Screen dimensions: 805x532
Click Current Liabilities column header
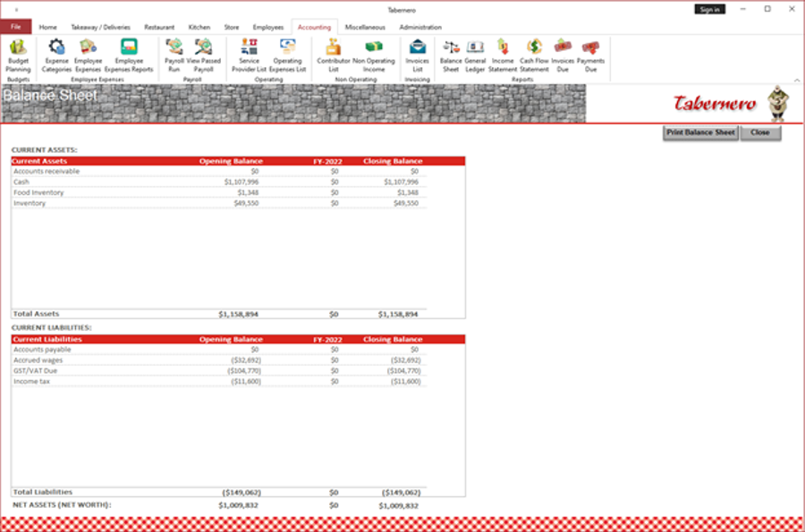click(x=47, y=339)
